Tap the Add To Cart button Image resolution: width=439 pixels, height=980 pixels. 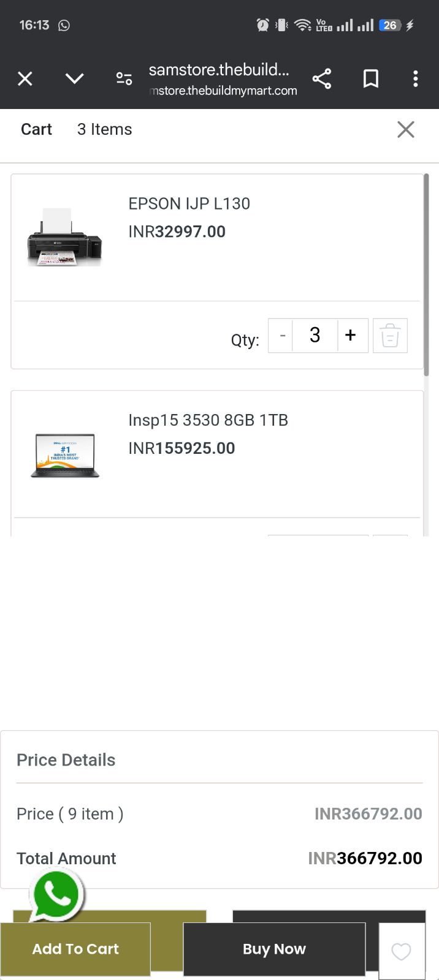coord(75,949)
